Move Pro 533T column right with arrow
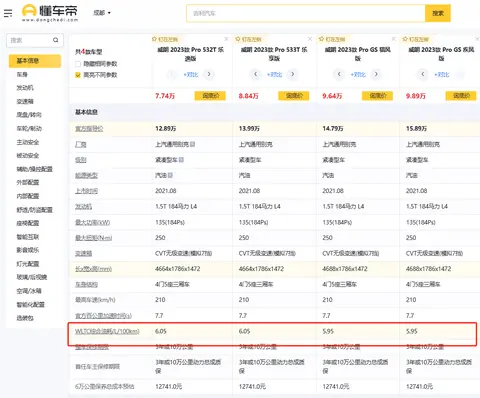The width and height of the screenshot is (480, 398). click(293, 74)
